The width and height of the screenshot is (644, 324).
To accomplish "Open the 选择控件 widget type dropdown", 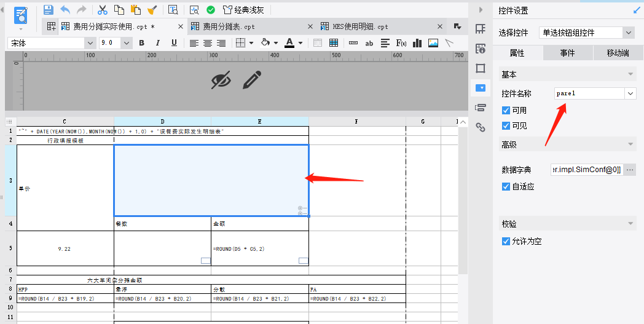I will (x=628, y=33).
